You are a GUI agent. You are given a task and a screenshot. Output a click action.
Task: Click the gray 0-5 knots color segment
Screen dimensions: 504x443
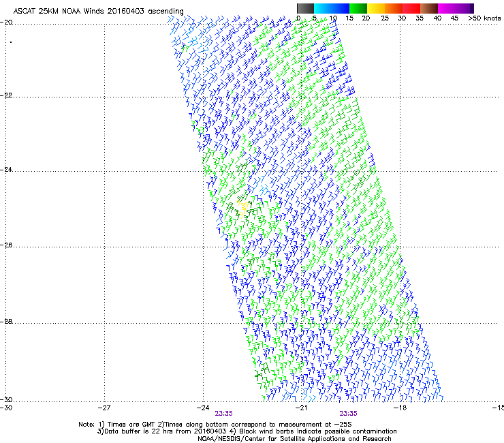305,8
